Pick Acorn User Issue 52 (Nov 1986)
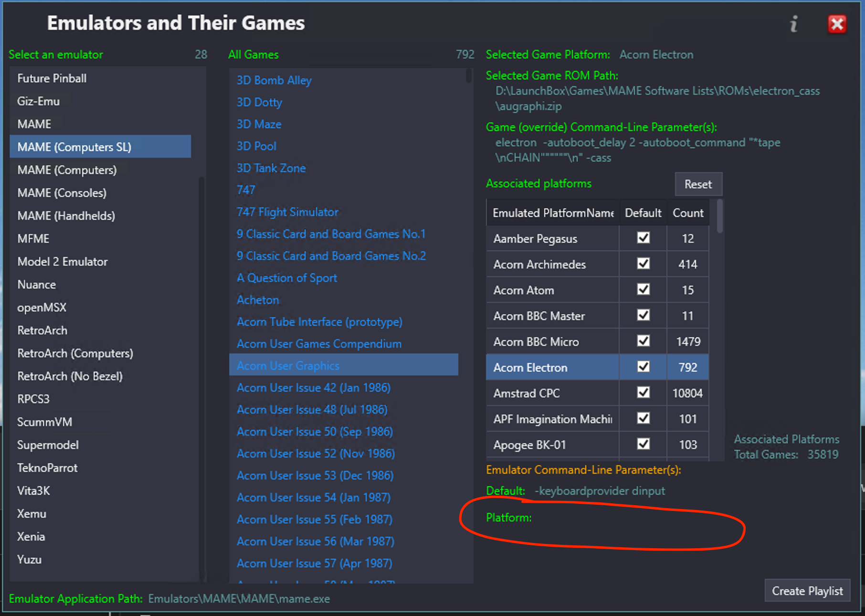This screenshot has width=865, height=616. click(316, 454)
